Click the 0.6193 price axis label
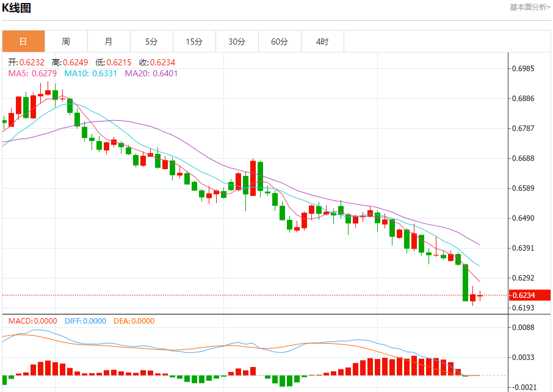Viewport: 553px width, 392px height. (523, 308)
